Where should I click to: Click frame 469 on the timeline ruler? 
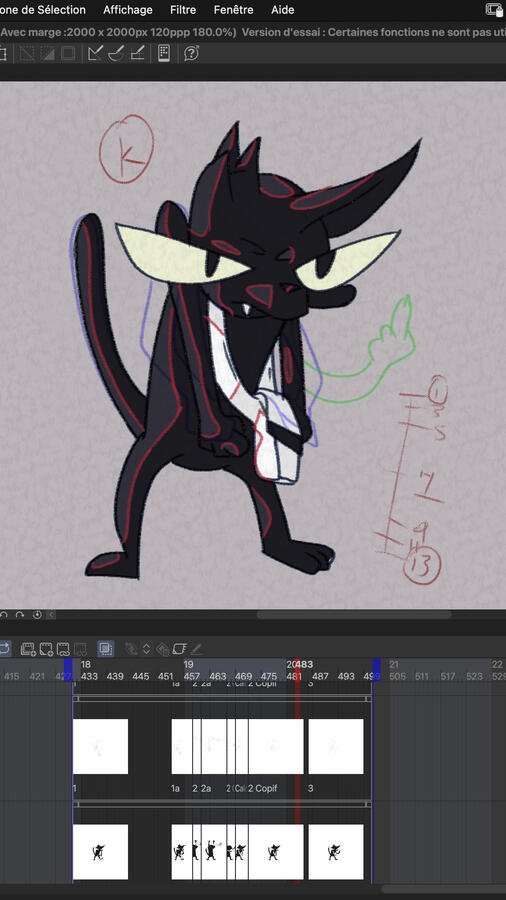point(243,676)
